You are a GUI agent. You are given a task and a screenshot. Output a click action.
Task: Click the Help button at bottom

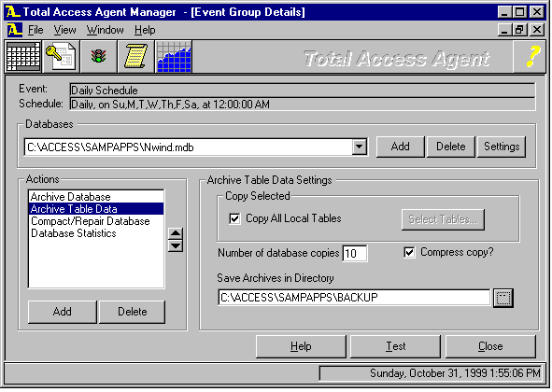301,346
